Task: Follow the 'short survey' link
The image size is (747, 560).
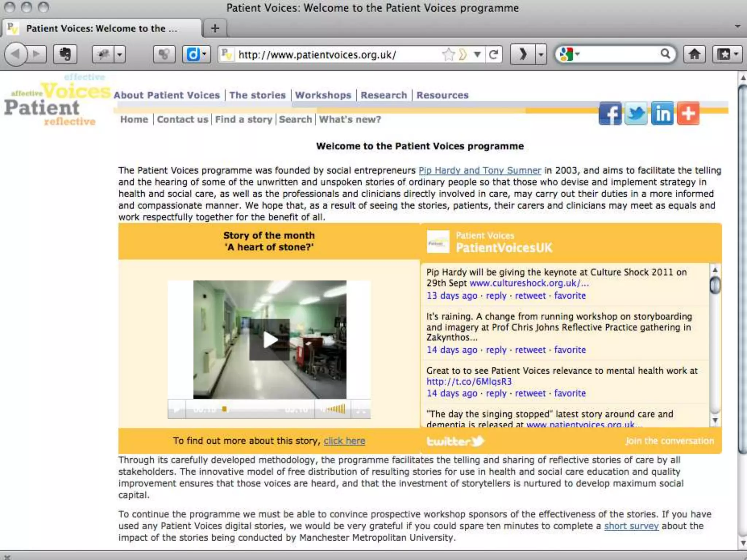Action: [x=631, y=526]
